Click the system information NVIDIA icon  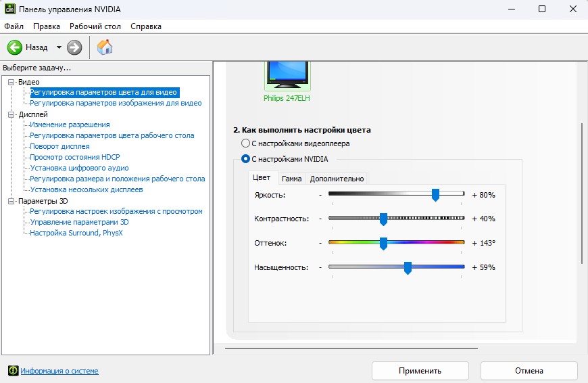pos(13,371)
